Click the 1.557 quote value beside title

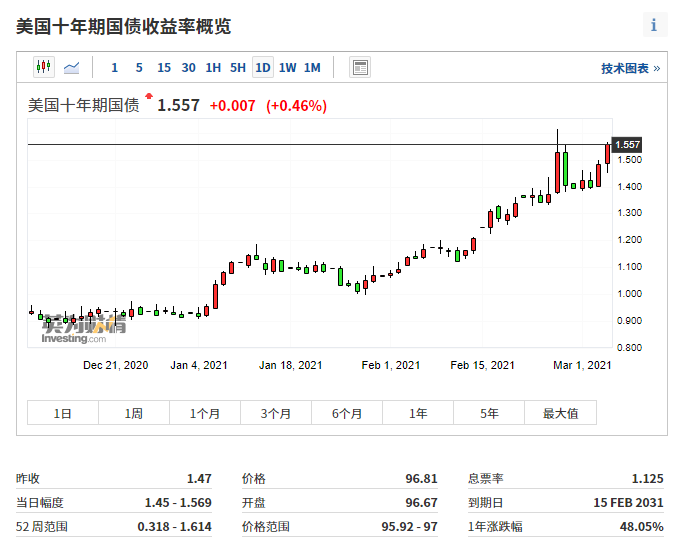click(179, 105)
